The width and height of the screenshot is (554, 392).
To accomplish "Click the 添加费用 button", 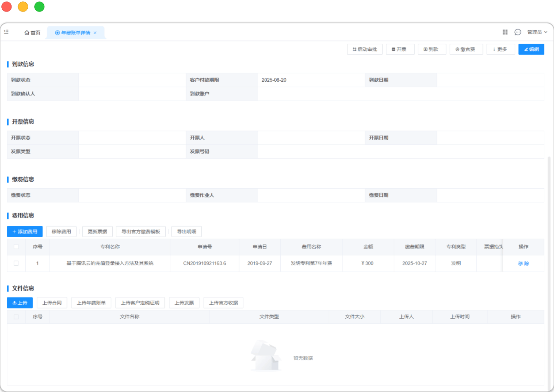I will point(25,232).
